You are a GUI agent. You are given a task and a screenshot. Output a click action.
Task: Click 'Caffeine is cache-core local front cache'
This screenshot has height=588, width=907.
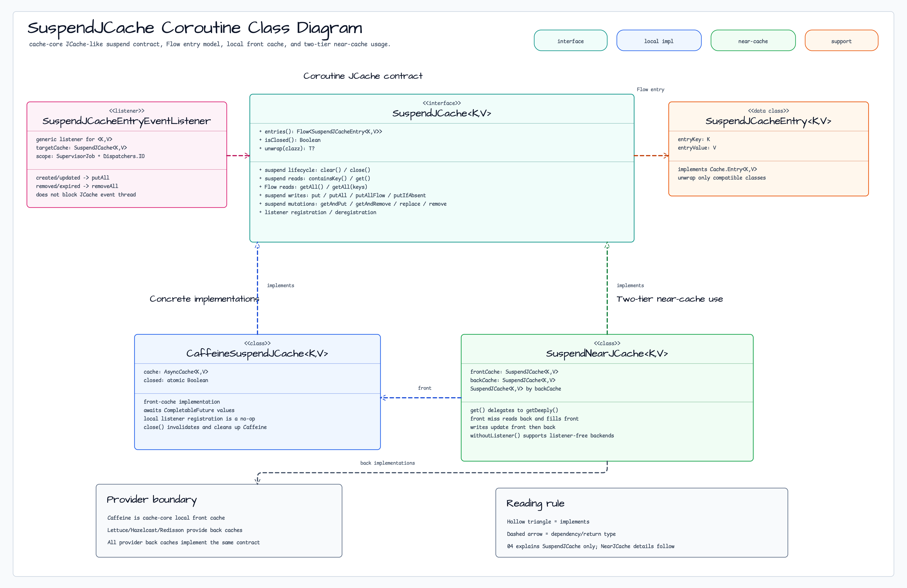(x=166, y=518)
